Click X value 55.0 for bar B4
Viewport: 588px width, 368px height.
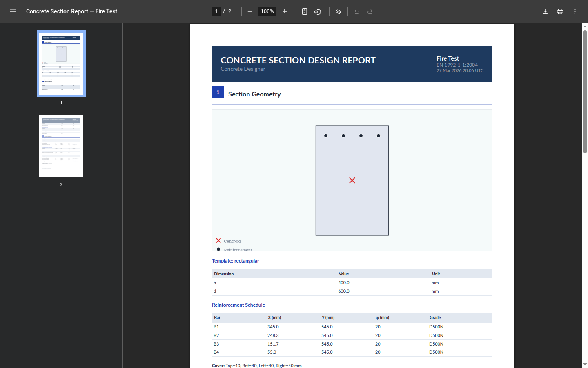(x=272, y=352)
